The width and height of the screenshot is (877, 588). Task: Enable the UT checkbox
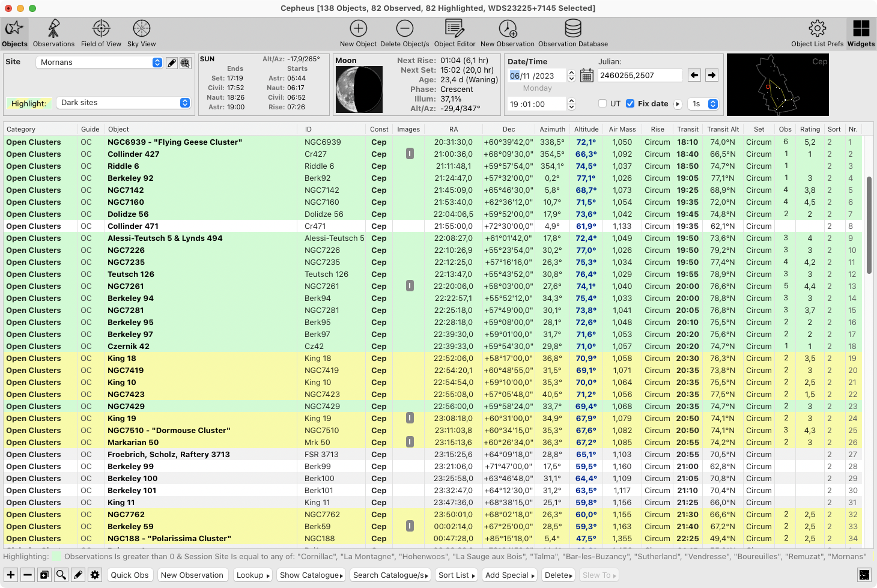tap(602, 103)
